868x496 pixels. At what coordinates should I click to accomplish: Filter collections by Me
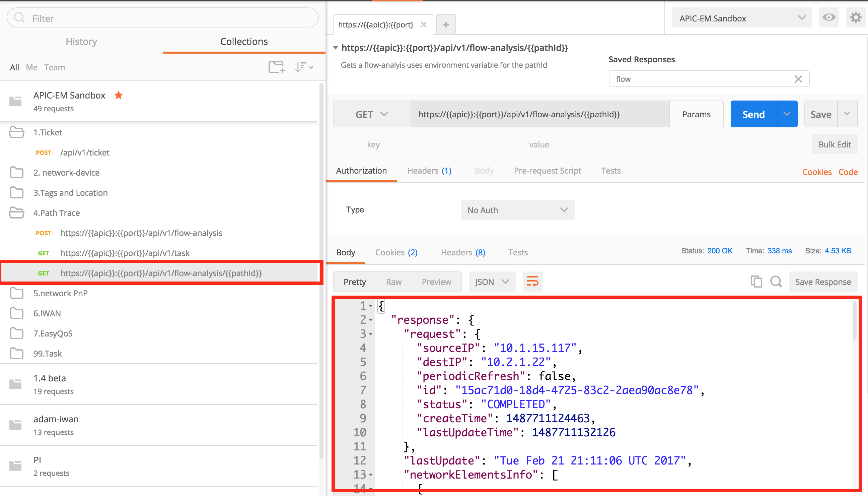click(x=32, y=67)
